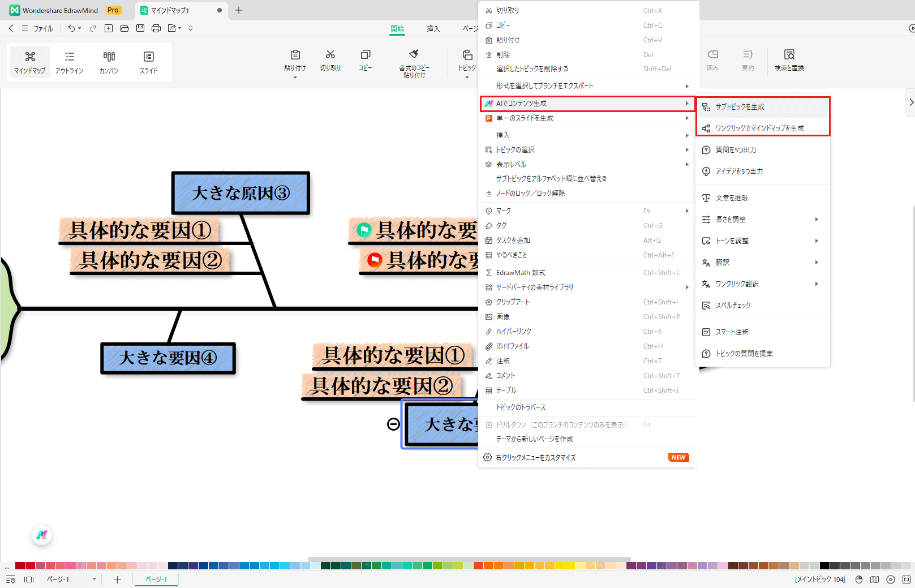915x588 pixels.
Task: Select the page-1 sheet tab at bottom
Action: coord(156,579)
